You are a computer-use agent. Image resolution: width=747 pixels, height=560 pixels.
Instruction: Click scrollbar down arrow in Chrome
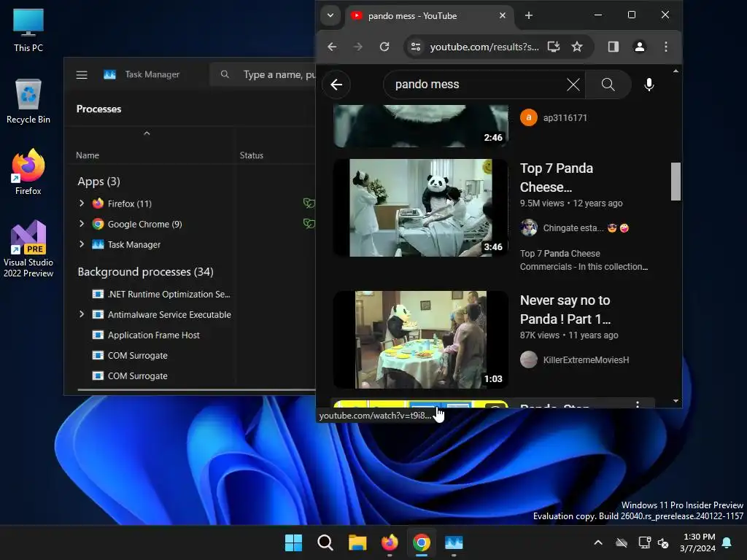click(x=676, y=402)
